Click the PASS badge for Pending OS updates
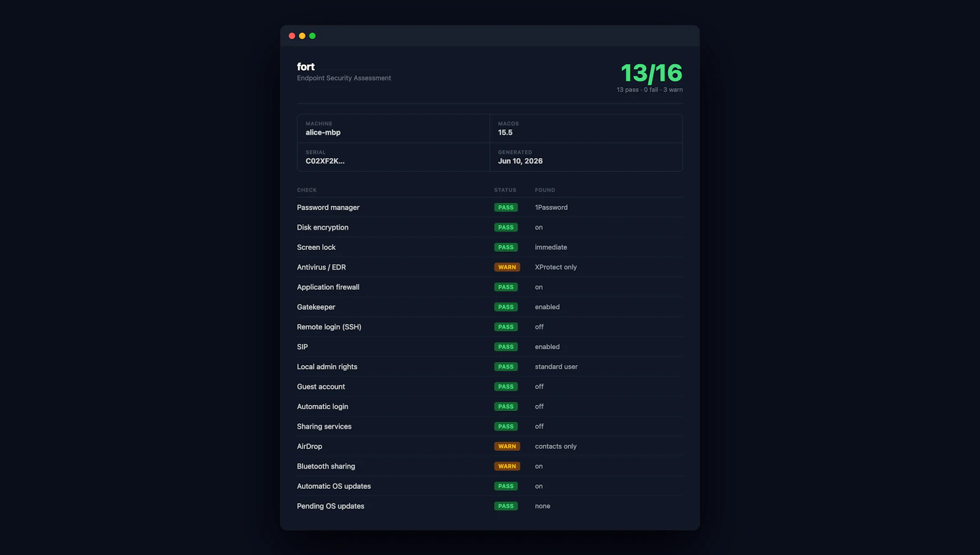This screenshot has width=980, height=555. click(x=506, y=506)
